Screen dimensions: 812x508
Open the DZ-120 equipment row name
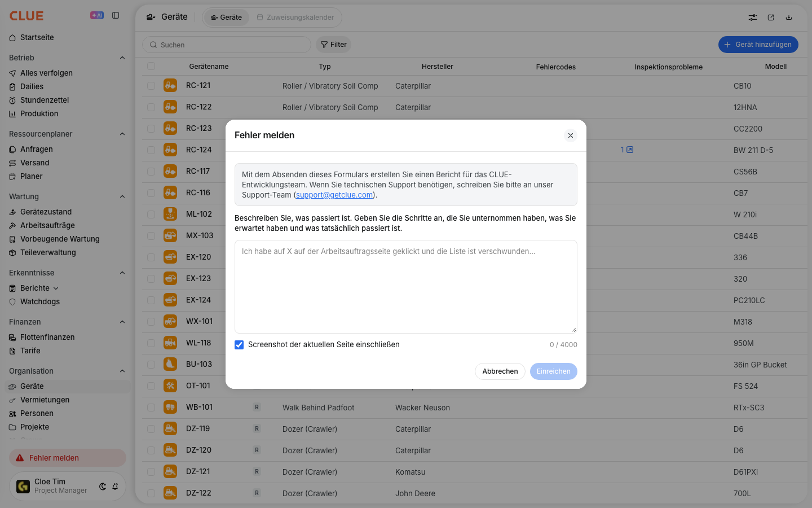[198, 450]
